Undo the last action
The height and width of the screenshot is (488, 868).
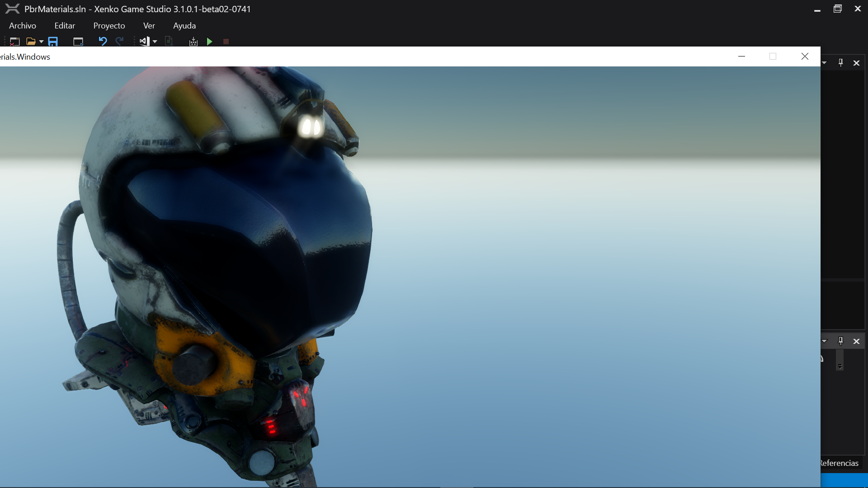coord(103,42)
